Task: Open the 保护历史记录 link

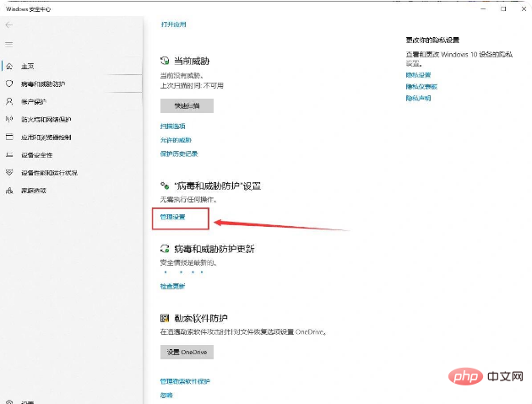Action: [x=179, y=154]
